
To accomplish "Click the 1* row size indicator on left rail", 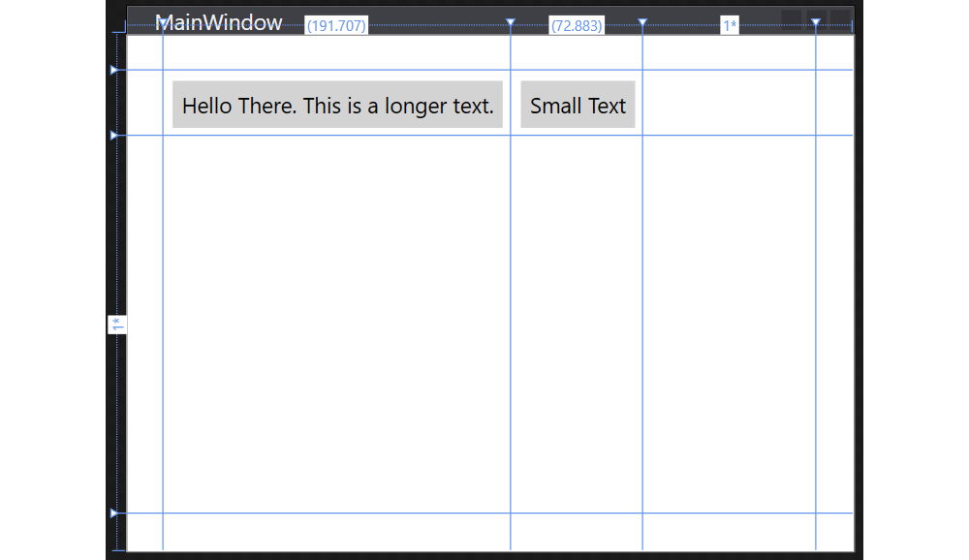I will click(x=117, y=325).
